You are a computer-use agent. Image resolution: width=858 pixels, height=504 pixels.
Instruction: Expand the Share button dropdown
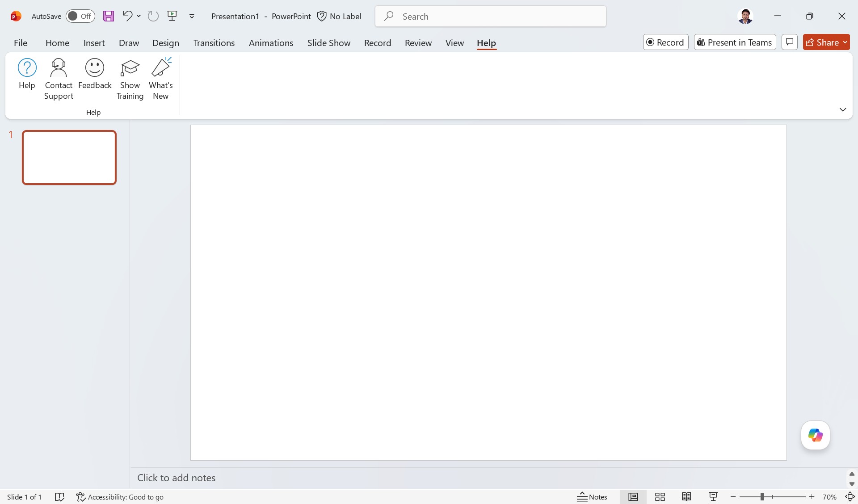(845, 42)
